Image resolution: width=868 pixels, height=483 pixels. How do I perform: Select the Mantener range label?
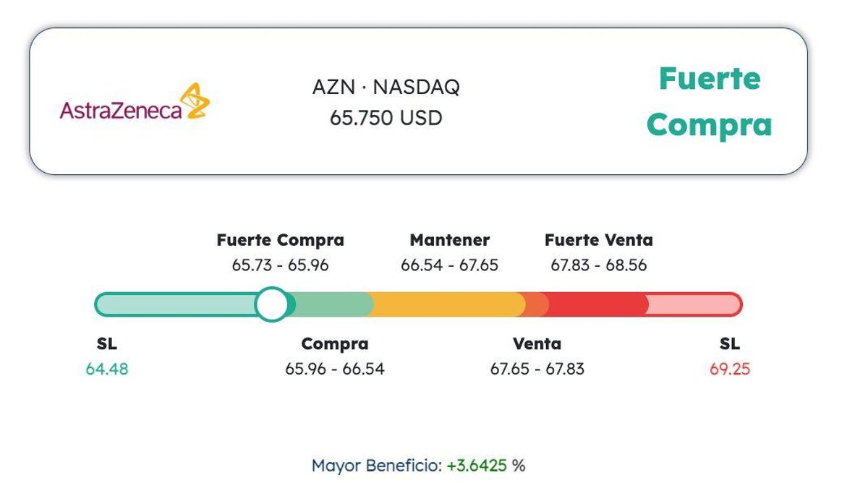pos(449,240)
